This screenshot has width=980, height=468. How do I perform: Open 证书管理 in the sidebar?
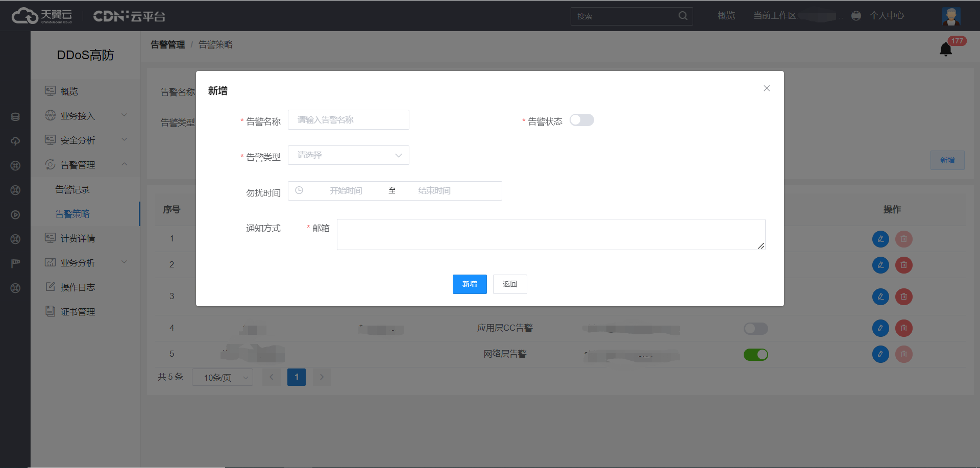point(78,312)
